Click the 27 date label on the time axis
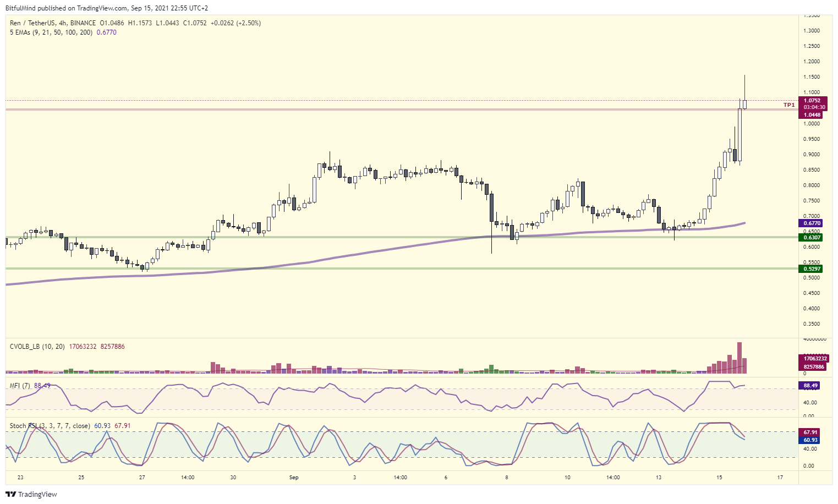 [142, 478]
